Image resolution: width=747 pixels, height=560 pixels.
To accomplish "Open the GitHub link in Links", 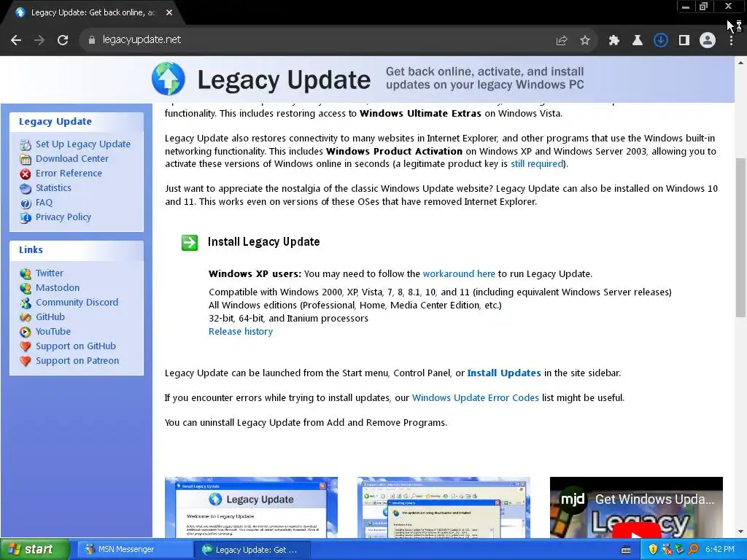I will (x=50, y=317).
